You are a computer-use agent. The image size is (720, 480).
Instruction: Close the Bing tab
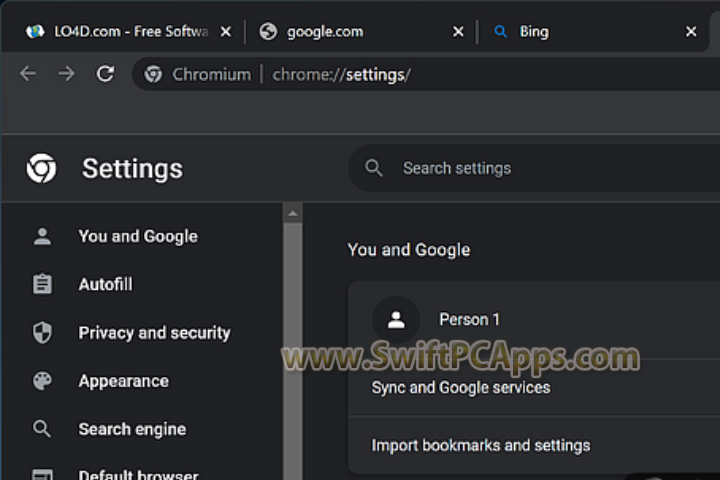(691, 32)
